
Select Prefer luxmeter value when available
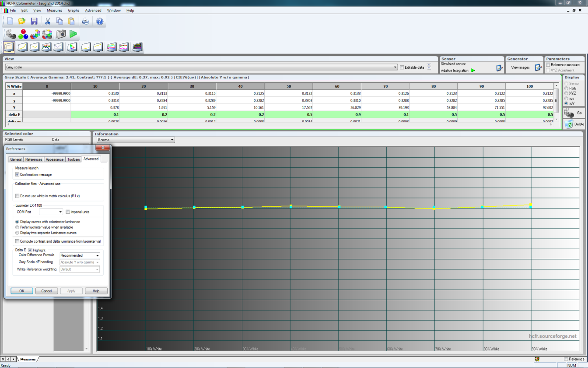click(17, 227)
